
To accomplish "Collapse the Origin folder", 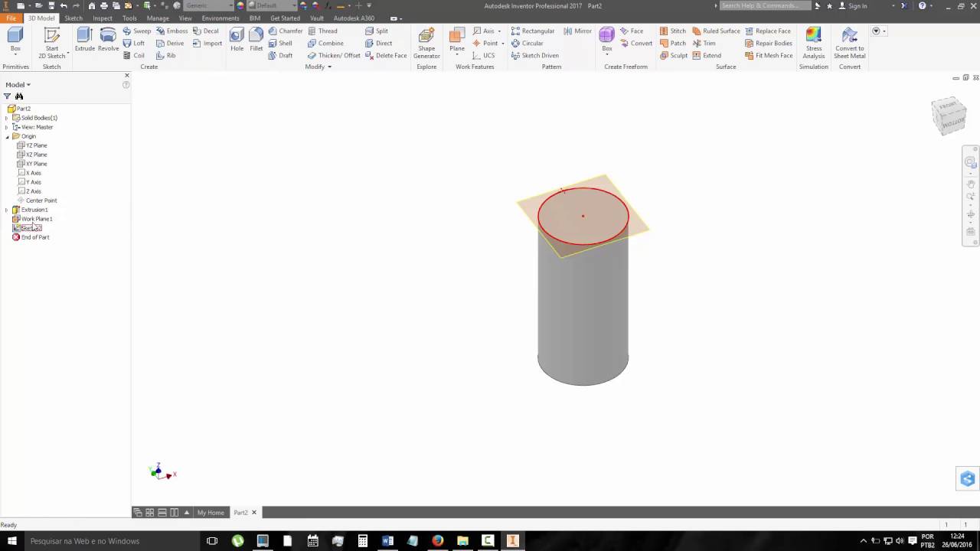I will tap(7, 136).
